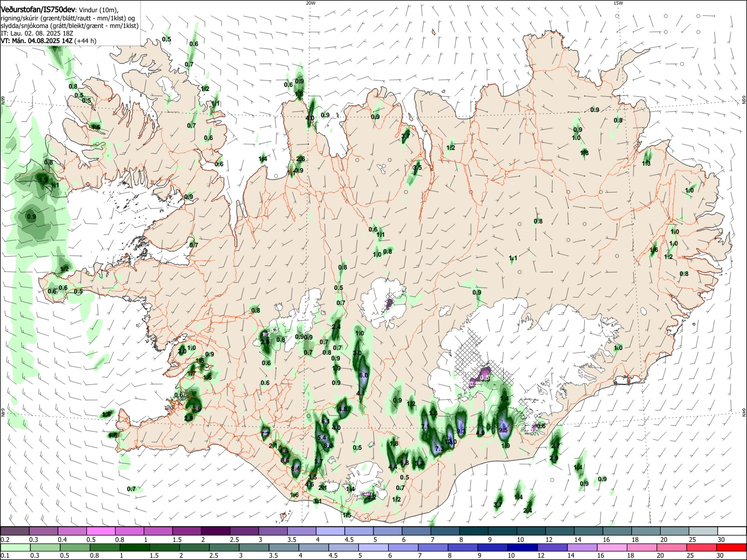Pick the bottom-row navy swatch 10 to 12
This screenshot has height=560, width=747.
pyautogui.click(x=522, y=547)
